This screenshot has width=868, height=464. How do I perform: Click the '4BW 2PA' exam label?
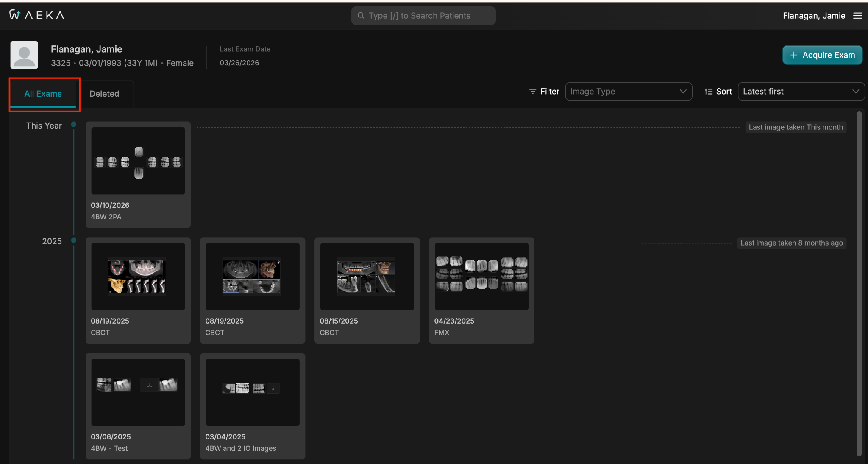[106, 217]
